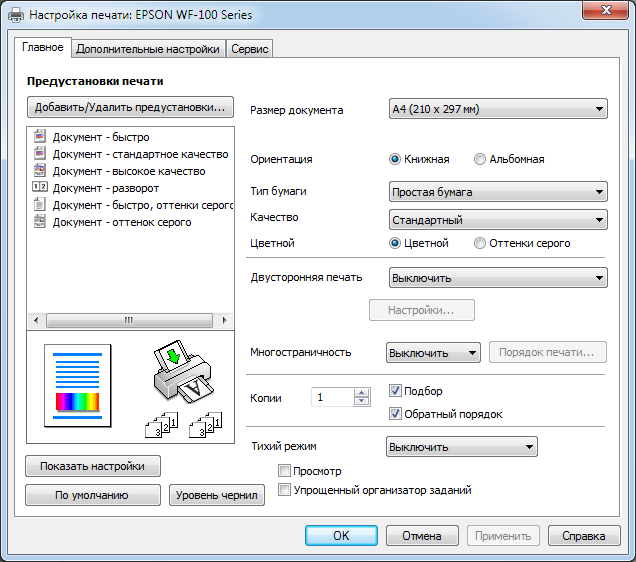Select preset 'Документ - стандартное качество'
Viewport: 636px width, 562px height.
click(x=140, y=154)
